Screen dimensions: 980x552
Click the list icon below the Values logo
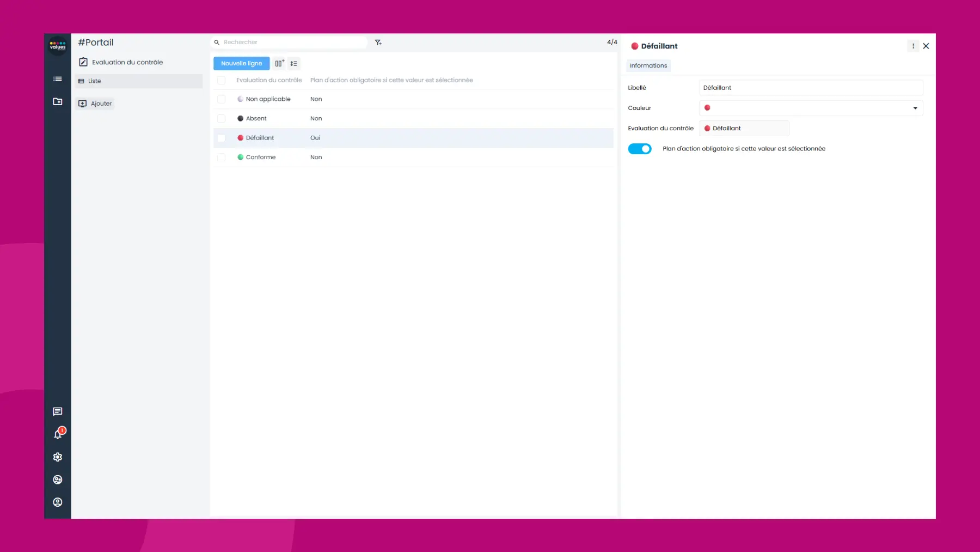click(x=57, y=79)
